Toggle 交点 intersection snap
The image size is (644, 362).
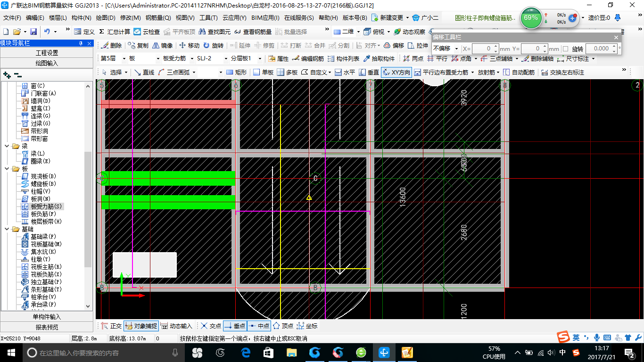(x=211, y=326)
